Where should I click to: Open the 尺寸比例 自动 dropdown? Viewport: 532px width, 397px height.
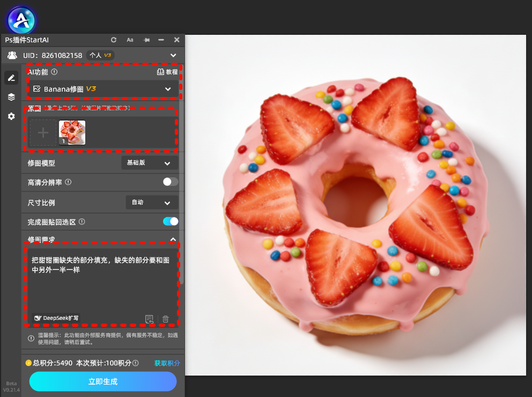[152, 203]
